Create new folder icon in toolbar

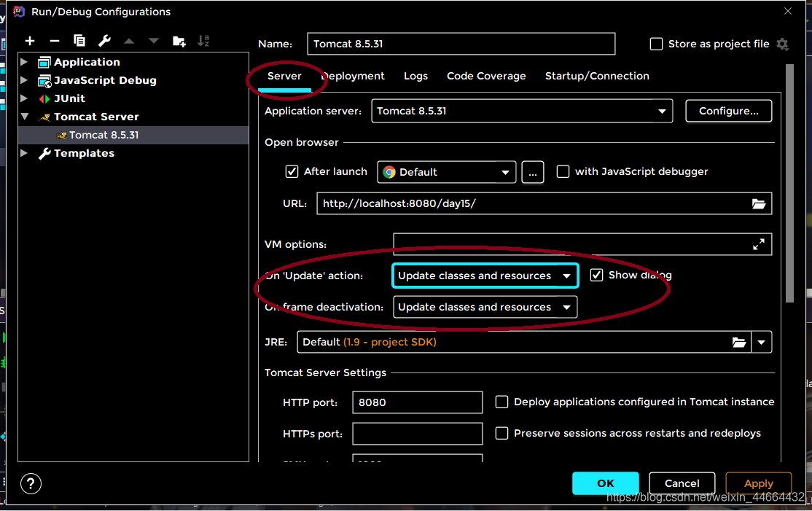coord(179,41)
